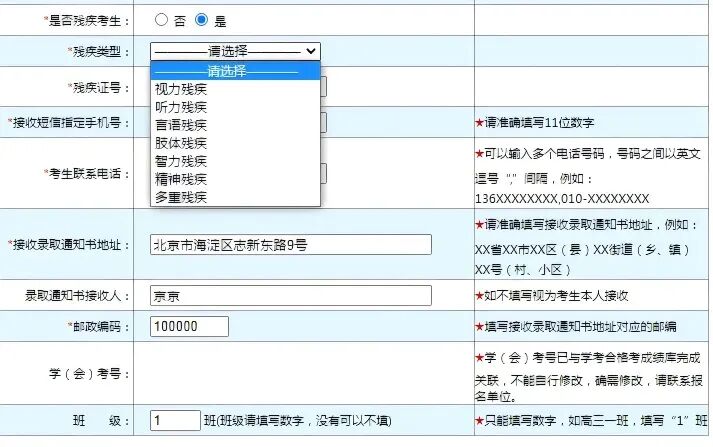Viewport: 713px width, 447px height.
Task: Click the 录取通知书接收人 field containing 京京
Action: tap(291, 296)
